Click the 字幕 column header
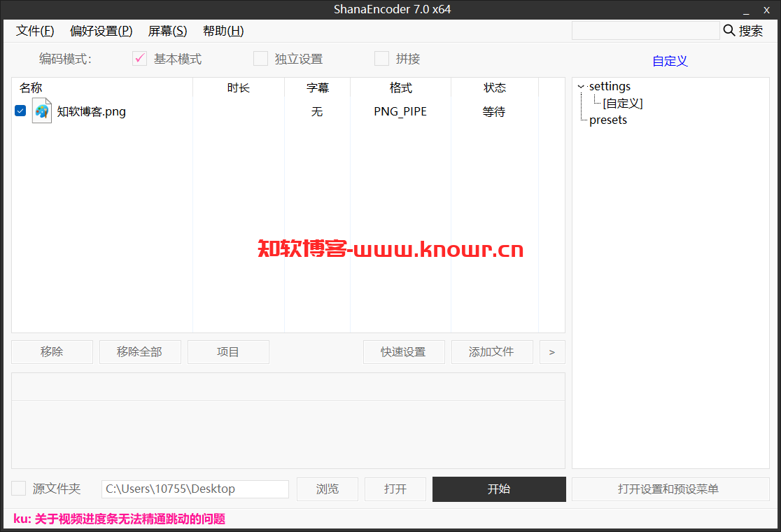781x532 pixels. [x=317, y=87]
